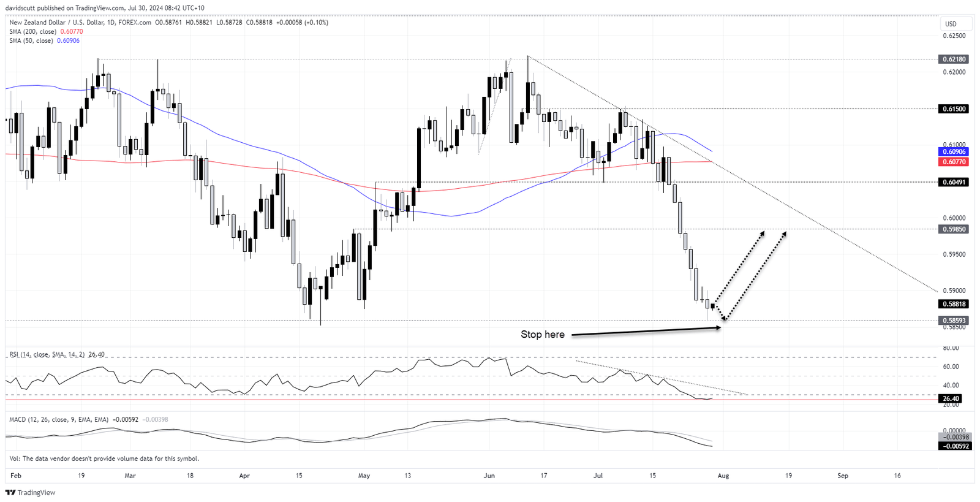The height and width of the screenshot is (502, 980).
Task: Click the Aug label on time axis
Action: coord(723,476)
